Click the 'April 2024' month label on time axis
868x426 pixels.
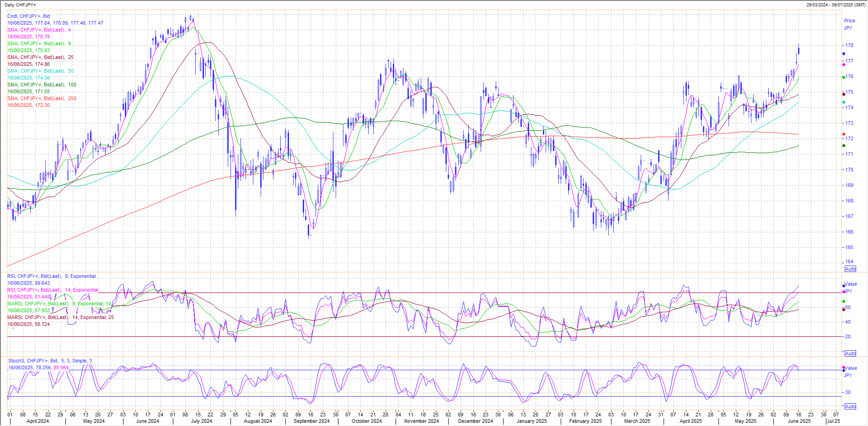38,421
